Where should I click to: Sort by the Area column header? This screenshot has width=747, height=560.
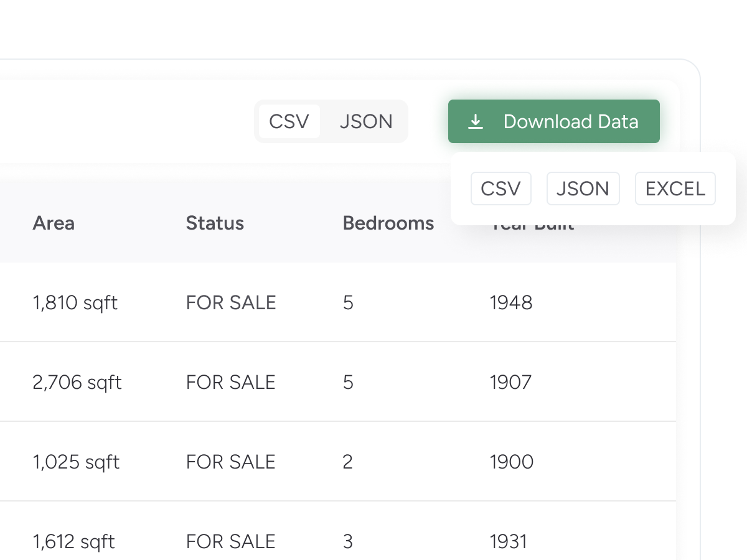point(54,223)
